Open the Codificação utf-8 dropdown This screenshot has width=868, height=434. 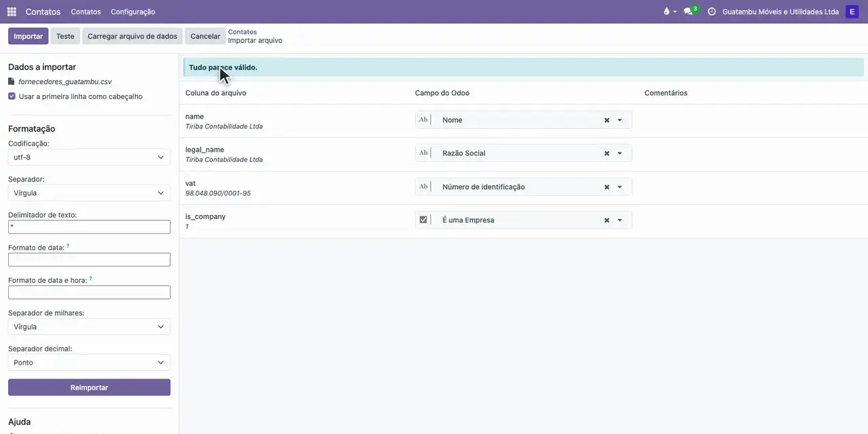click(89, 157)
